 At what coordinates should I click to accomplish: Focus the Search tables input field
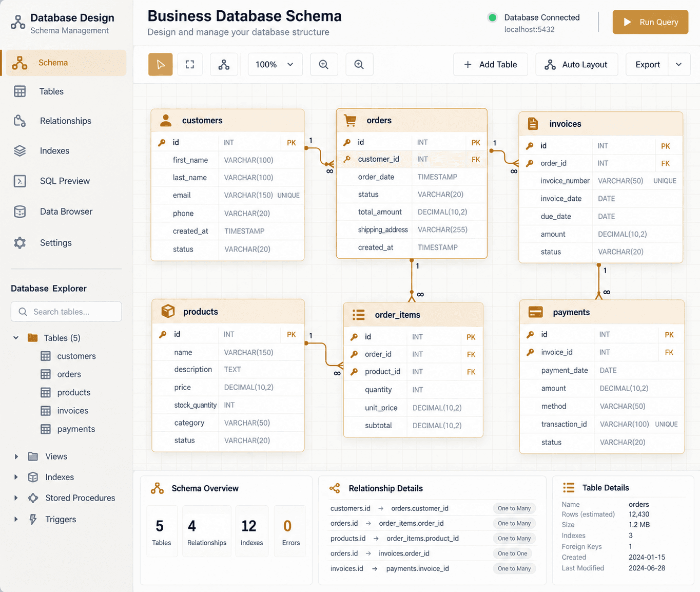(x=66, y=312)
